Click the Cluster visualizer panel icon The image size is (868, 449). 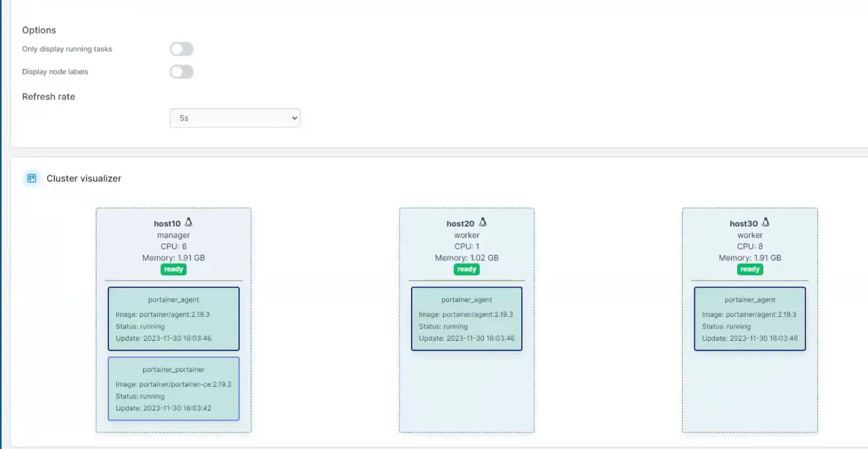32,179
